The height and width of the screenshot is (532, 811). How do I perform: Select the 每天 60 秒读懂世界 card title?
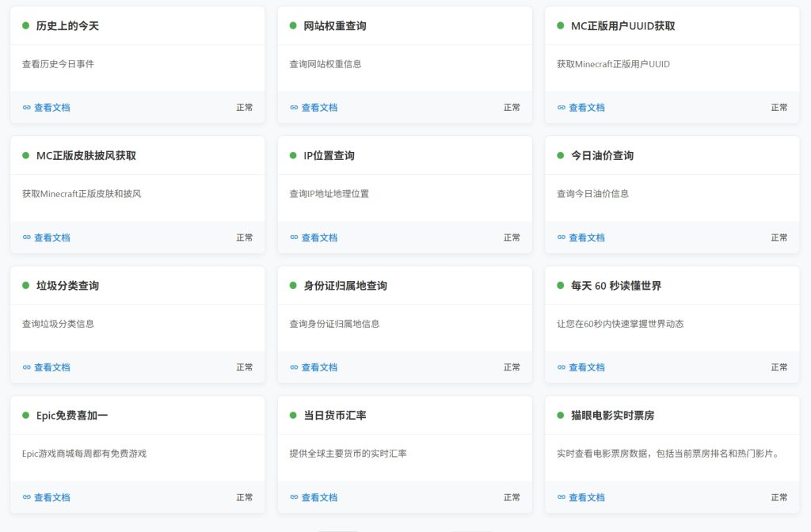tap(615, 285)
